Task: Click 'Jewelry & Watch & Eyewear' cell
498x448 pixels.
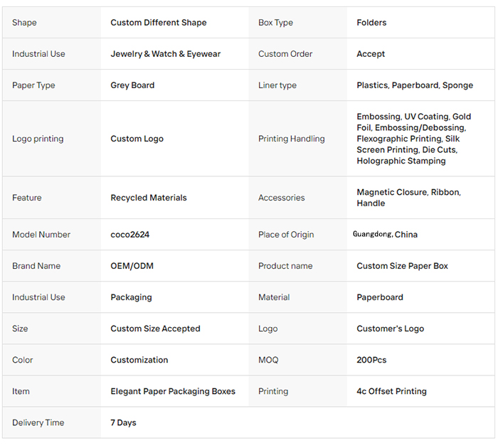Action: tap(165, 54)
